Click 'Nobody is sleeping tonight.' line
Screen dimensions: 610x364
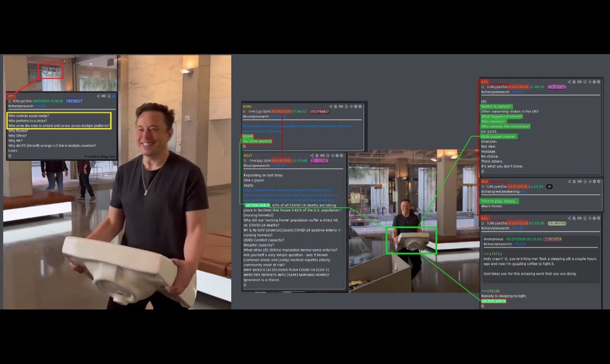coord(504,296)
